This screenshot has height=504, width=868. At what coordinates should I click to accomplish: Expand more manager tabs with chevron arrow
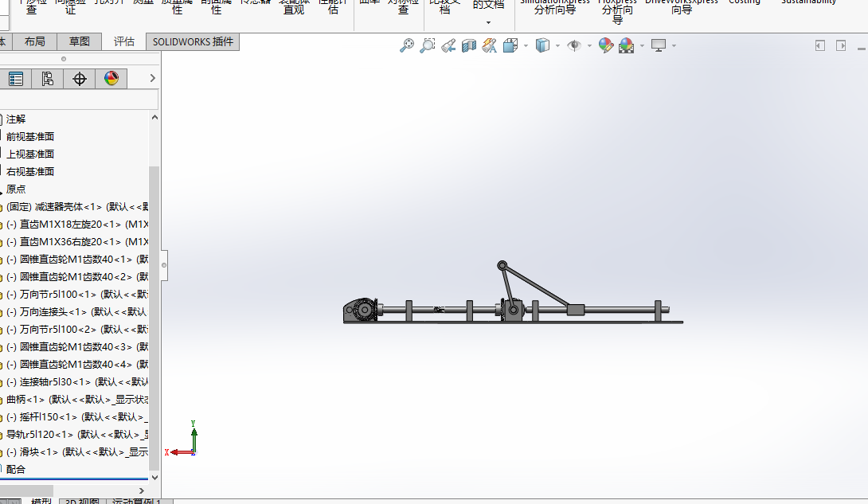pyautogui.click(x=152, y=79)
